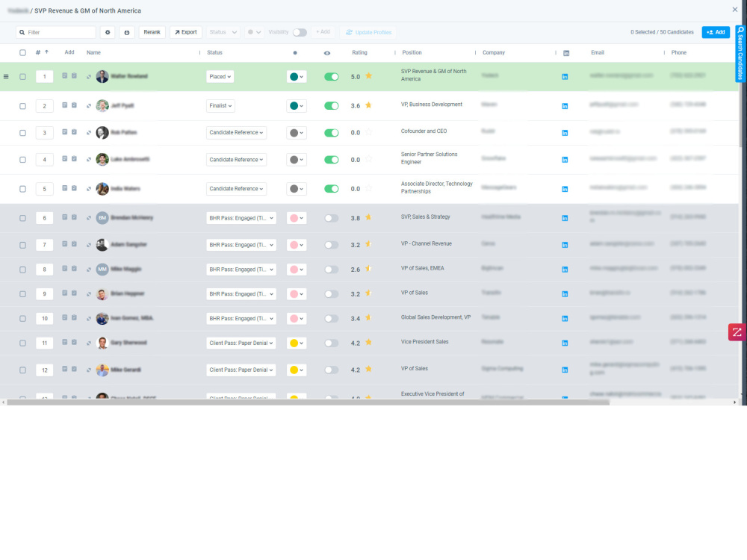
Task: Open the table settings gear icon
Action: point(108,32)
